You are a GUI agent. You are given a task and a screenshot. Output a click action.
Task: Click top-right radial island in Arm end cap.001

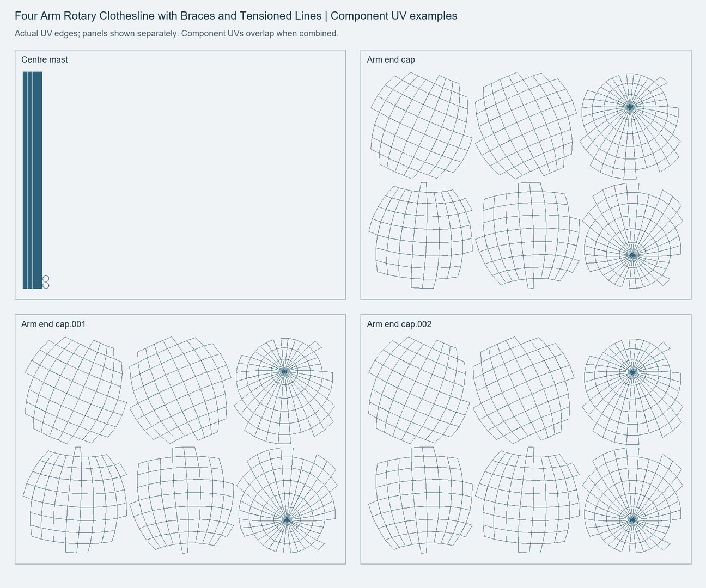[x=285, y=390]
